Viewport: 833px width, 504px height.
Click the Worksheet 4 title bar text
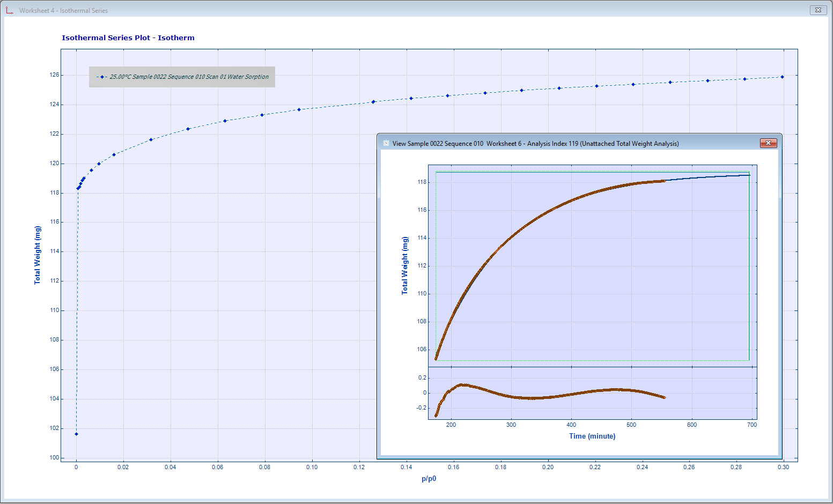(63, 10)
